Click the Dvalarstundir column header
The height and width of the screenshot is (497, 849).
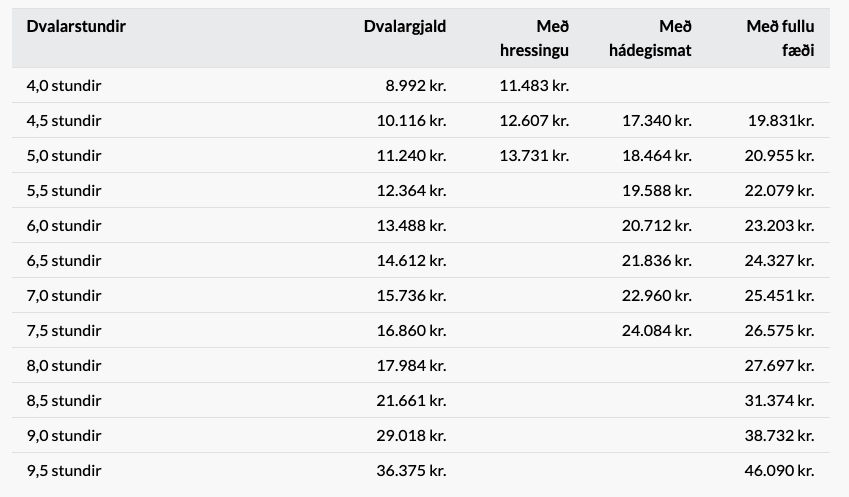pyautogui.click(x=76, y=26)
